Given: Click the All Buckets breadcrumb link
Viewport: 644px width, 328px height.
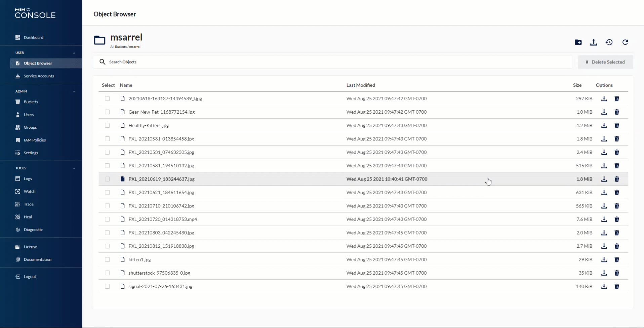Looking at the screenshot, I should click(118, 47).
